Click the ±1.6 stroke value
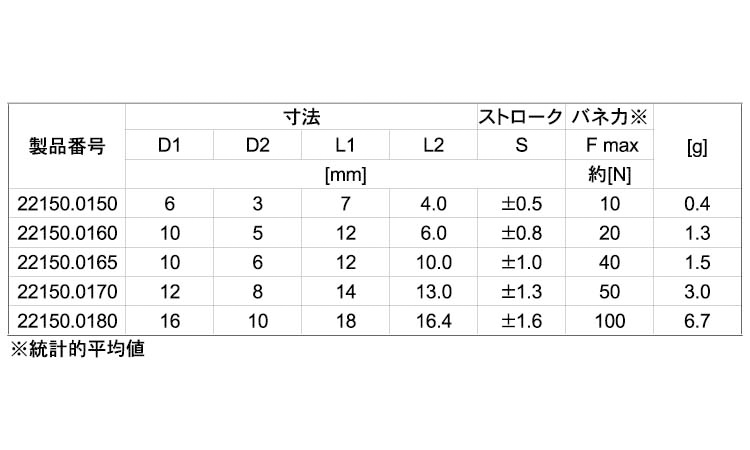The width and height of the screenshot is (750, 450). (521, 320)
